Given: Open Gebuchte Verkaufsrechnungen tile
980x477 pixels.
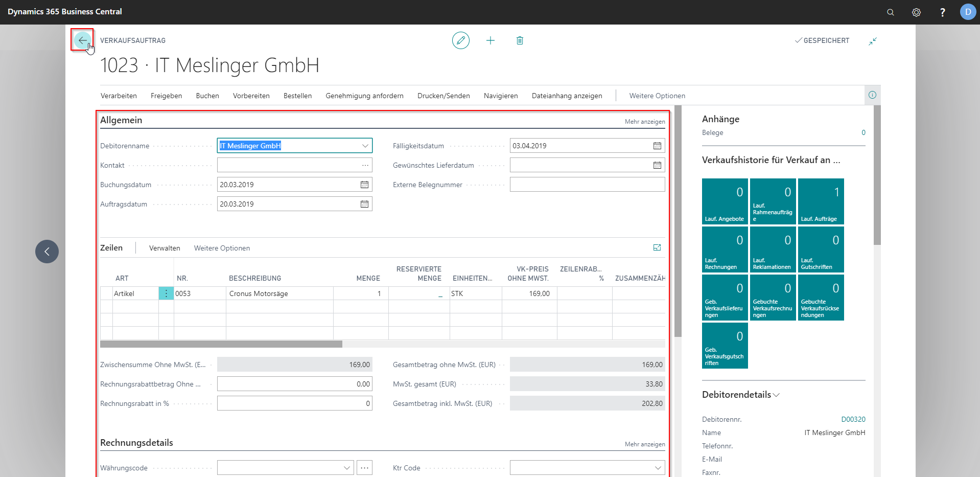Looking at the screenshot, I should click(773, 298).
